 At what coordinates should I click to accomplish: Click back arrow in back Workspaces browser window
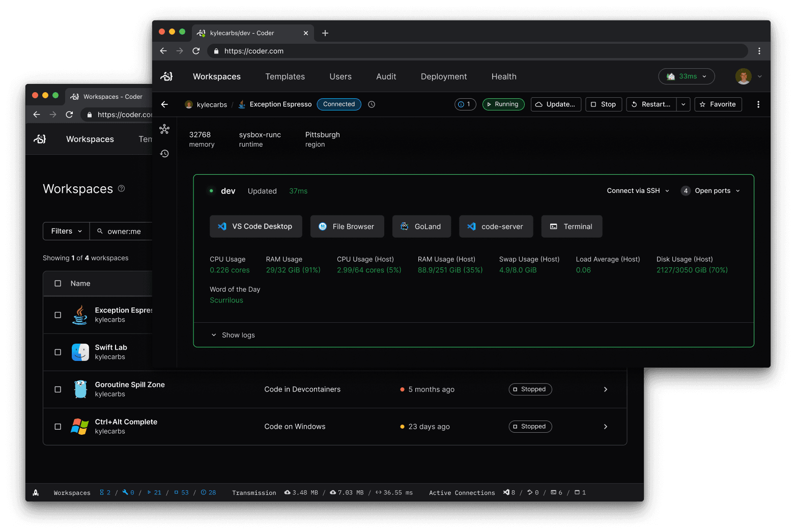pyautogui.click(x=37, y=115)
